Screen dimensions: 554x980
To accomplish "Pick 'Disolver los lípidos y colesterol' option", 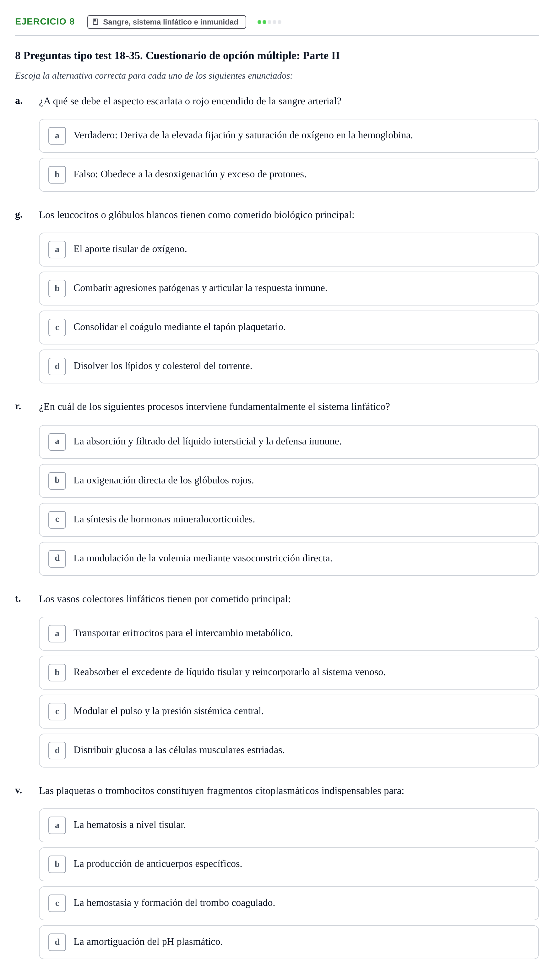I will click(289, 367).
